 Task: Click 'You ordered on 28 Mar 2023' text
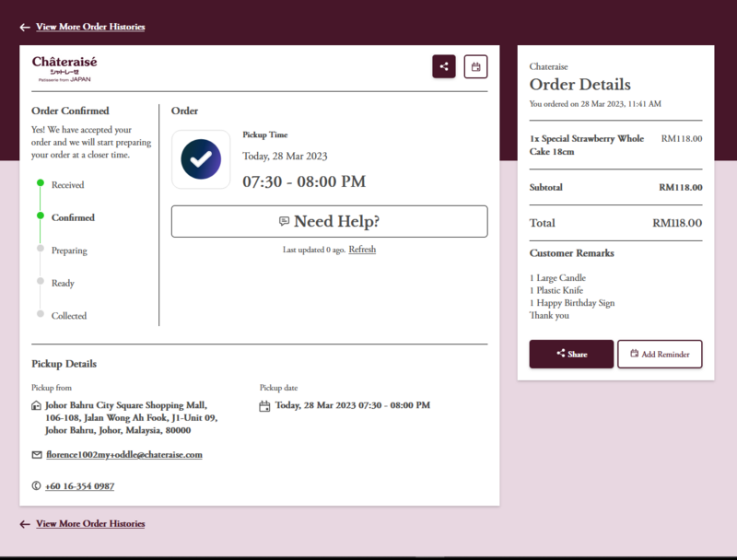click(x=595, y=104)
